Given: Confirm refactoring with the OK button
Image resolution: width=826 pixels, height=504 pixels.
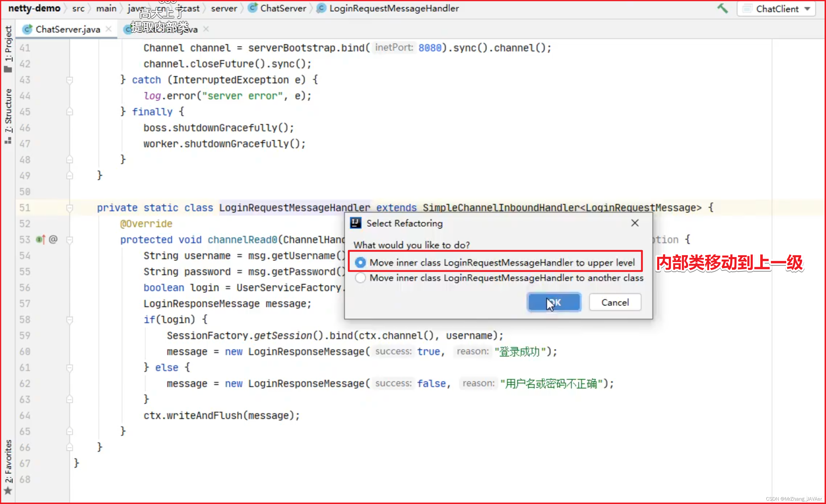Looking at the screenshot, I should (554, 303).
